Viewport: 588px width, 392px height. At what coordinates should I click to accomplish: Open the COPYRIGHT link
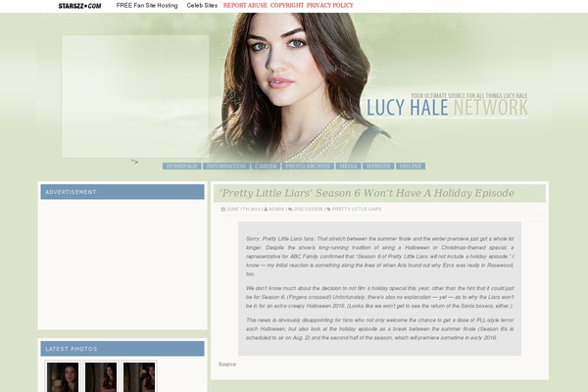tap(287, 6)
